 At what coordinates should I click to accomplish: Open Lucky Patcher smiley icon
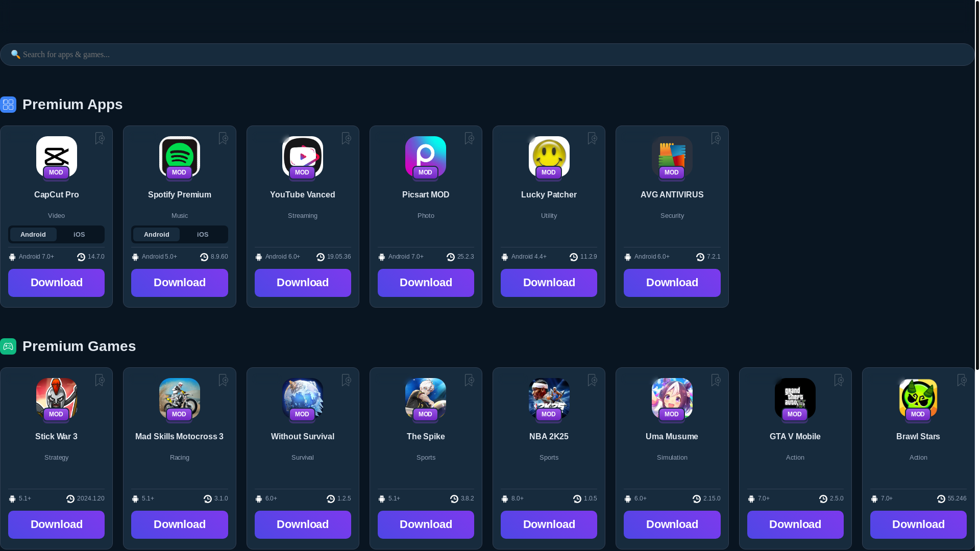[x=549, y=157]
